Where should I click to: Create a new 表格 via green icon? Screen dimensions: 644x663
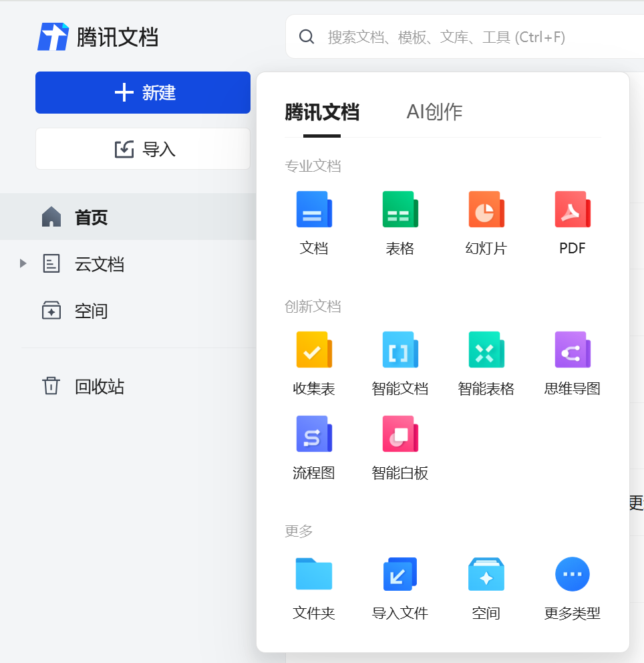click(400, 209)
